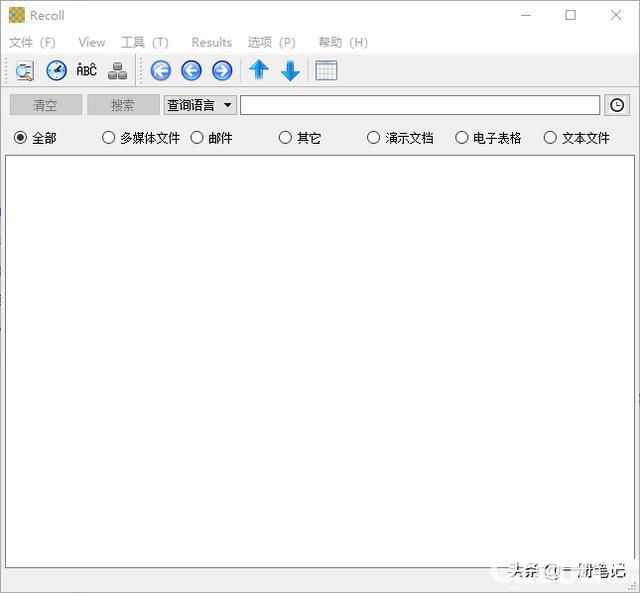This screenshot has height=593, width=640.
Task: Open search history clock button
Action: (617, 105)
